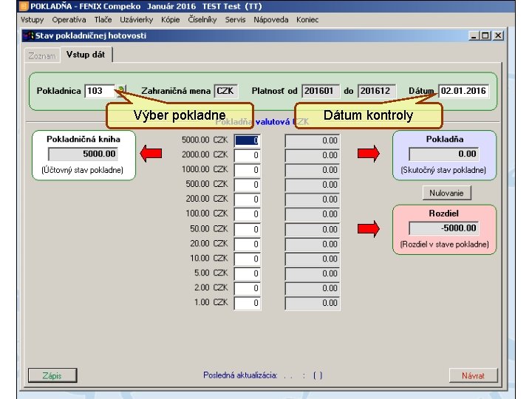
Task: Maximize the Stav pokladničnej hotovosti window
Action: coord(486,35)
